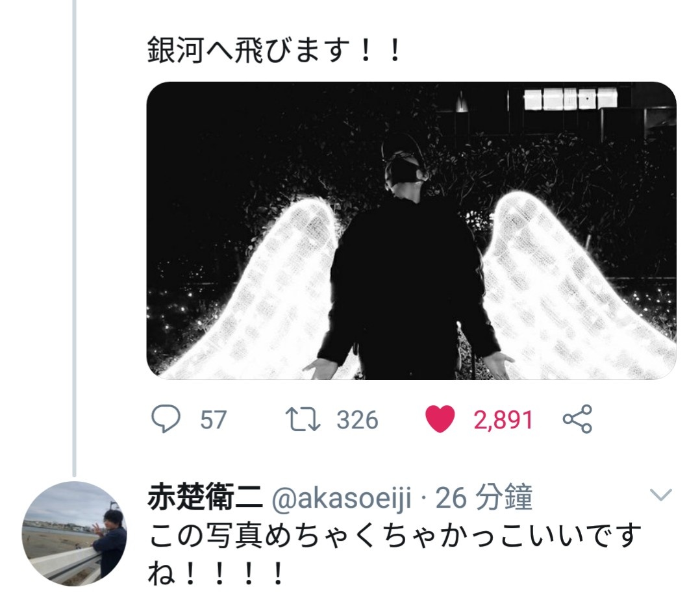Tap the share icon
The width and height of the screenshot is (700, 598).
point(577,419)
